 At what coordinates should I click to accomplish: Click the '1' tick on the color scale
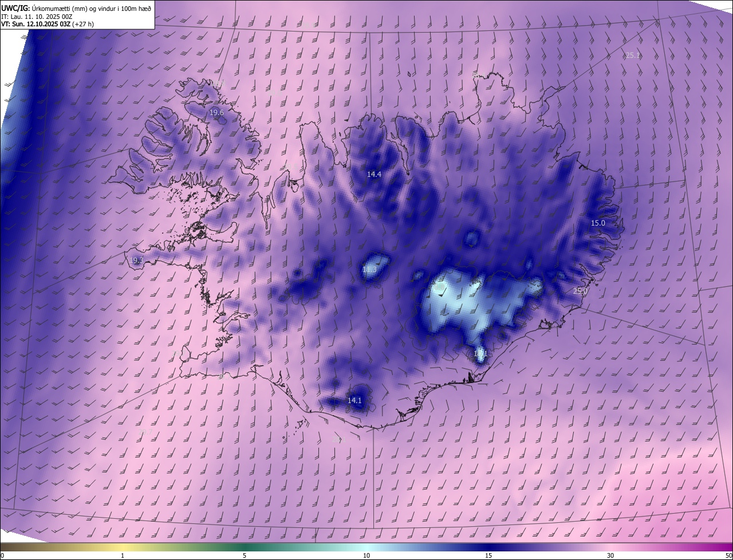123,555
